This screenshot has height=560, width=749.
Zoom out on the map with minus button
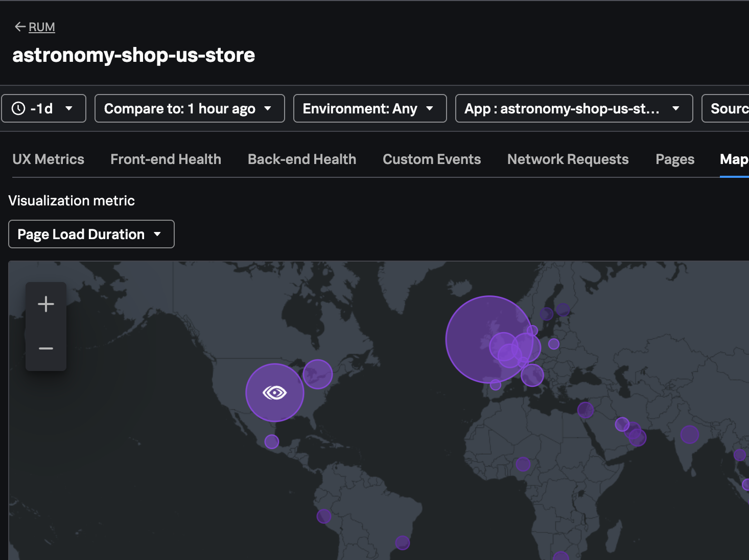pos(45,348)
